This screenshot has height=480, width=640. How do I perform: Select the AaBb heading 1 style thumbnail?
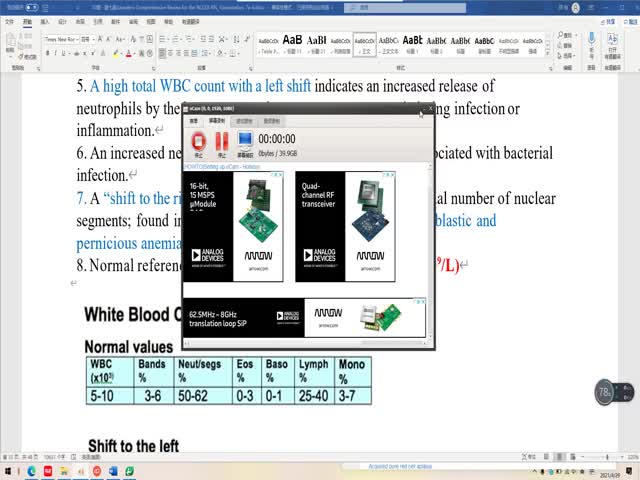[x=292, y=42]
